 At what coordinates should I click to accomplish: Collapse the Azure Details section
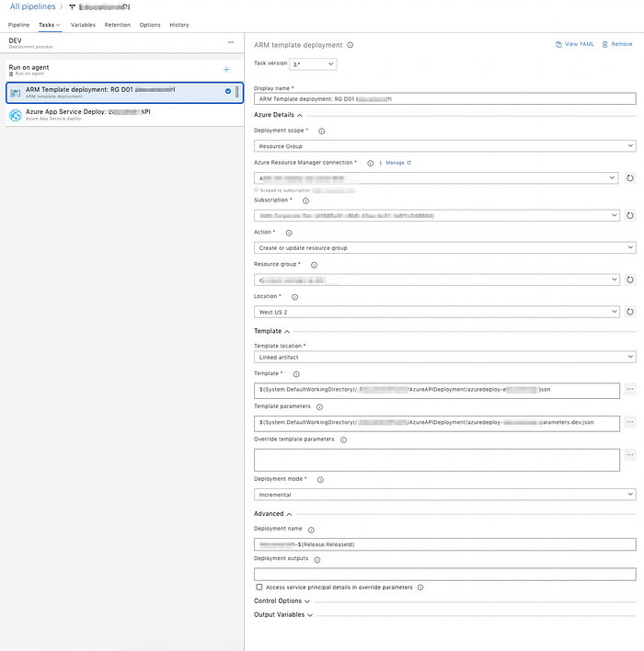[x=278, y=115]
